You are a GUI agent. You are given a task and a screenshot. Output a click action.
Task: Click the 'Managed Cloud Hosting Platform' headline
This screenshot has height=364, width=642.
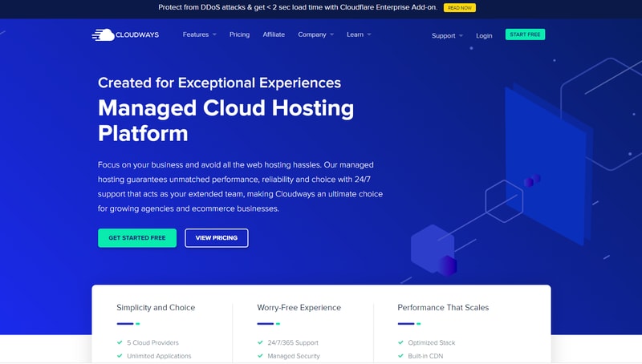(x=226, y=120)
